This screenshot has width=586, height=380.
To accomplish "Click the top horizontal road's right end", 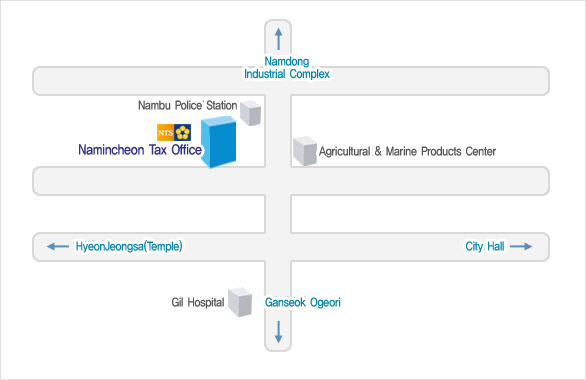I will [534, 81].
